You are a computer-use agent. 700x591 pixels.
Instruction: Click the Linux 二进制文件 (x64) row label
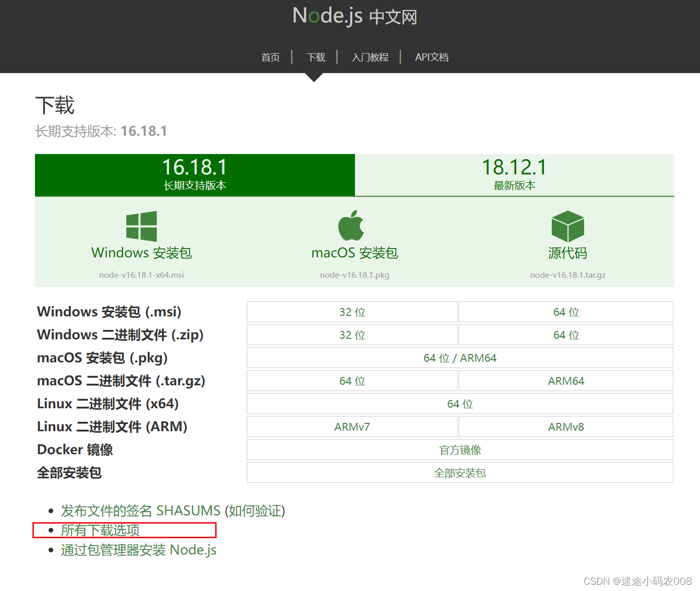tap(108, 404)
